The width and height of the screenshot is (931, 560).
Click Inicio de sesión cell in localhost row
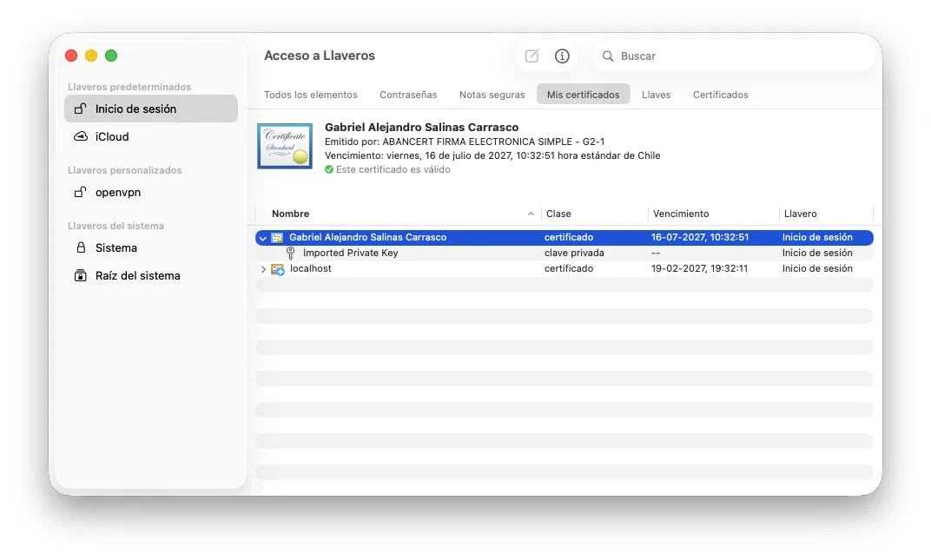[817, 268]
